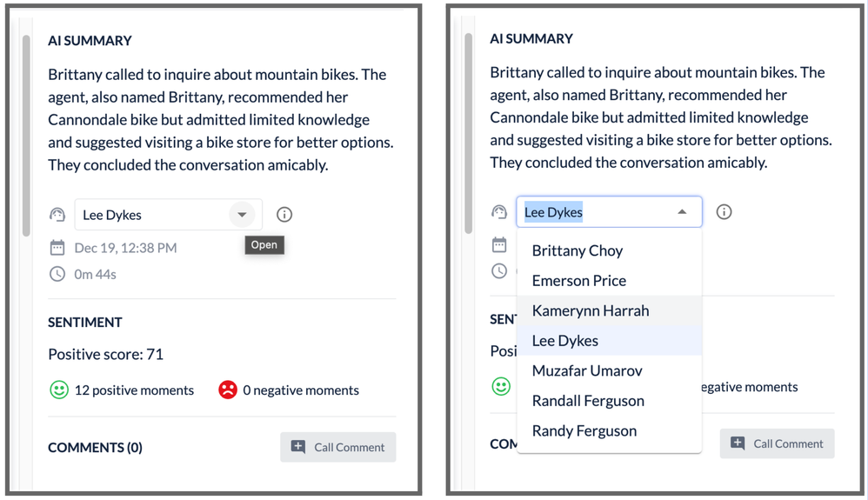Click the red frowning negative moments icon

[228, 390]
